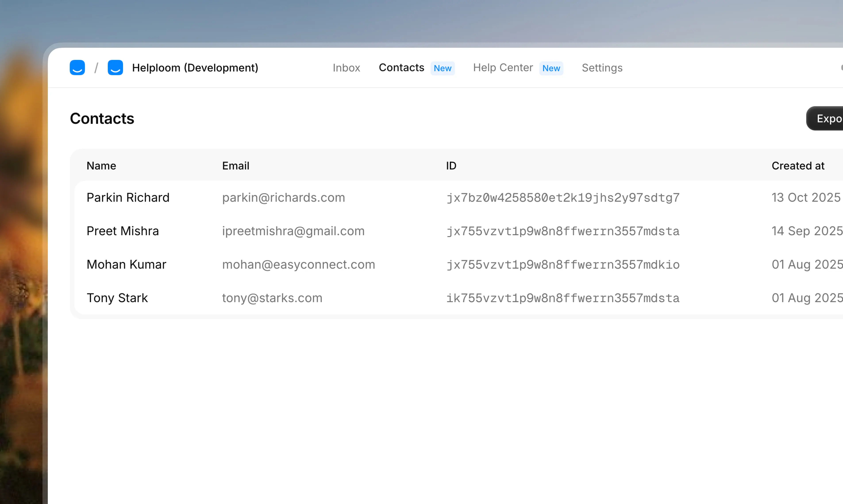Click the mohan@easyconnect.com email address
Image resolution: width=843 pixels, height=504 pixels.
click(x=298, y=265)
